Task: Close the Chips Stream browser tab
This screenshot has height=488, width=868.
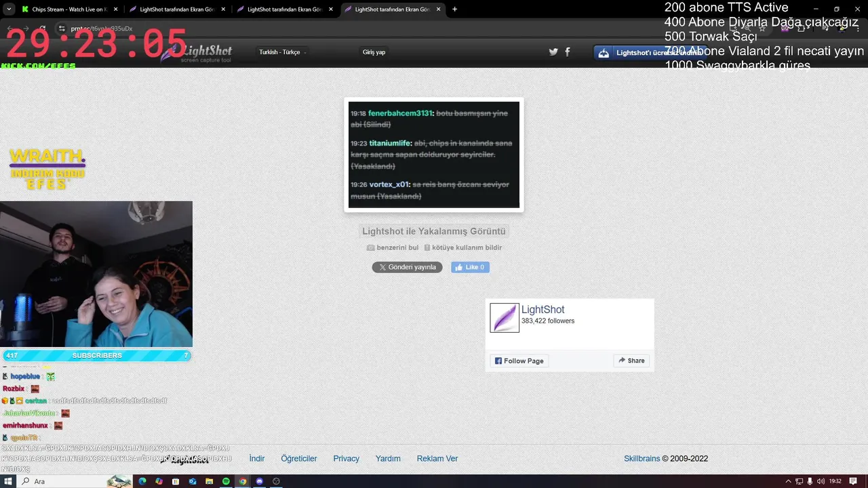Action: tap(115, 9)
